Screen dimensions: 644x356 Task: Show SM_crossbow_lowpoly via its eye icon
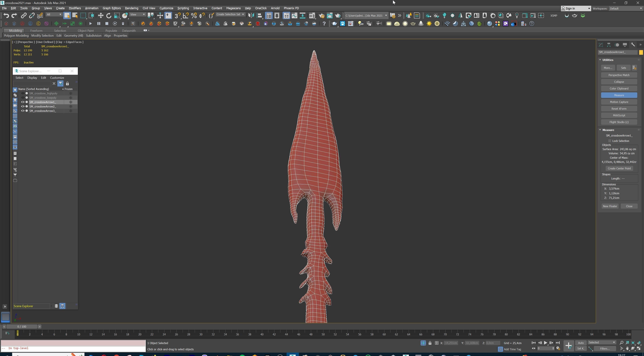(23, 98)
